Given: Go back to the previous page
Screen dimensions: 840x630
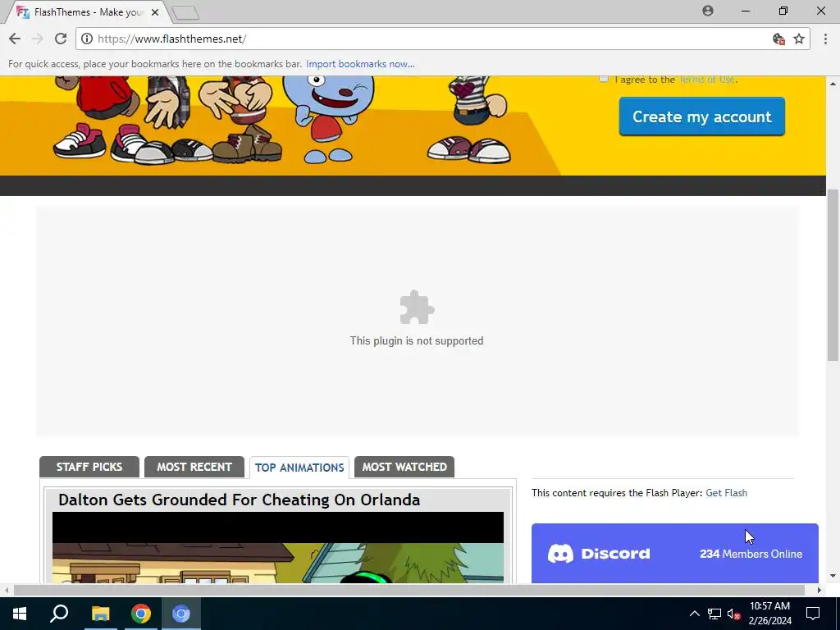Looking at the screenshot, I should tap(15, 39).
